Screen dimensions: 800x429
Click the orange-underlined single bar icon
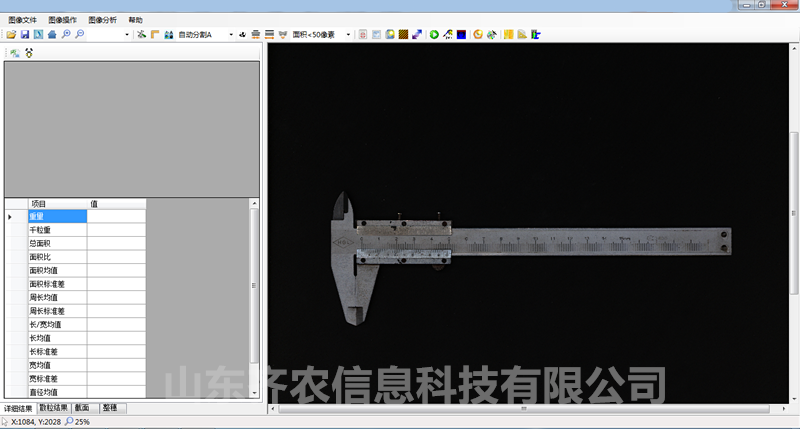click(256, 34)
